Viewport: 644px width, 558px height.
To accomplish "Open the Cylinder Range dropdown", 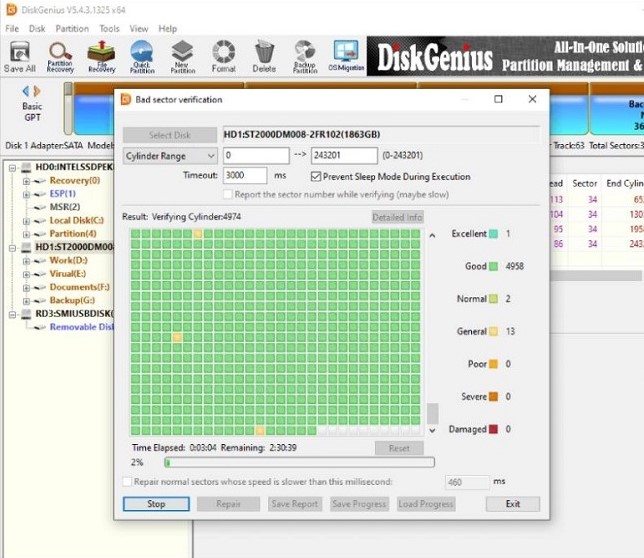I will tap(170, 156).
